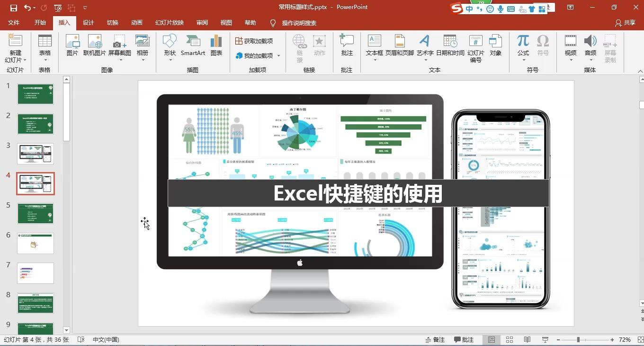Image resolution: width=644 pixels, height=346 pixels.
Task: Click the Save icon in title bar
Action: point(13,8)
